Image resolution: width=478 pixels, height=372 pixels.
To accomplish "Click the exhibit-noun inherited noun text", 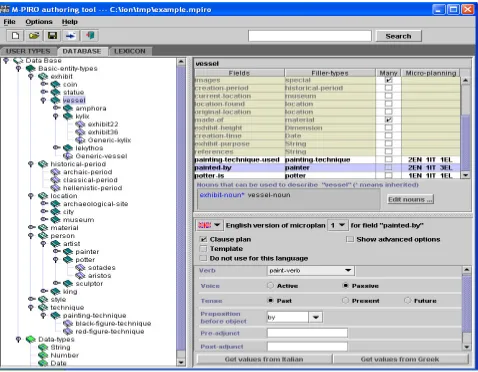I will tap(222, 195).
